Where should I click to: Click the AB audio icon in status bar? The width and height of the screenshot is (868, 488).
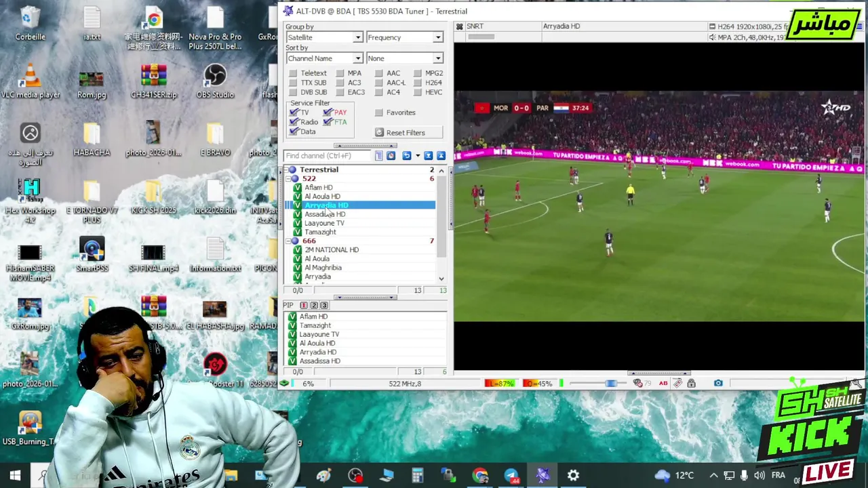tap(663, 384)
